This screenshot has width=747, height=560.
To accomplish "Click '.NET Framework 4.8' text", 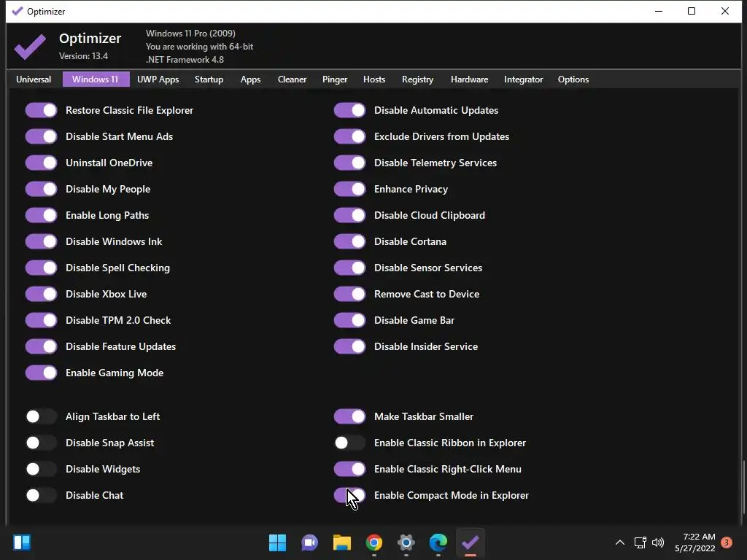I will pos(185,60).
